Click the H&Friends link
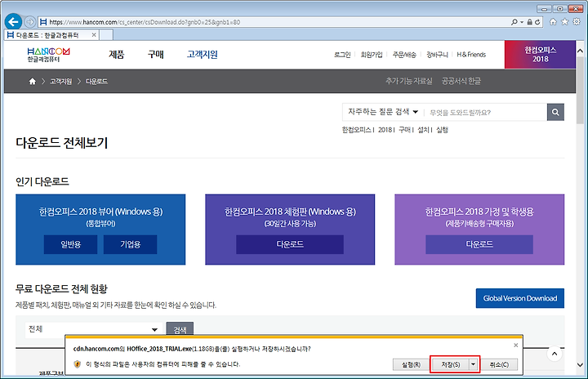 pyautogui.click(x=471, y=55)
